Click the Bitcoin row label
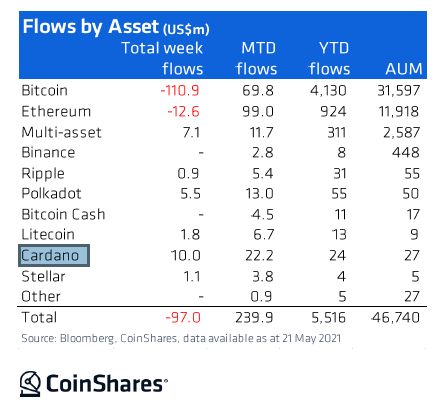 click(x=44, y=90)
